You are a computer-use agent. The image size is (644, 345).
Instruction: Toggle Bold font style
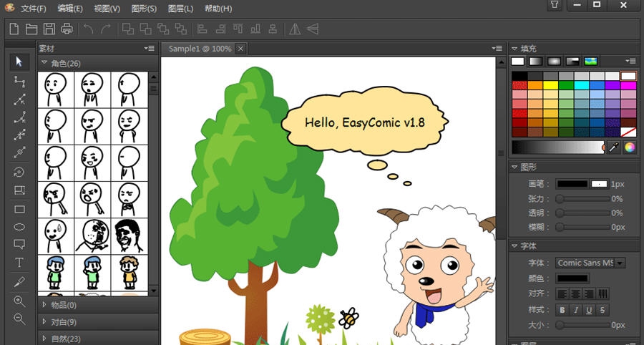coord(562,309)
